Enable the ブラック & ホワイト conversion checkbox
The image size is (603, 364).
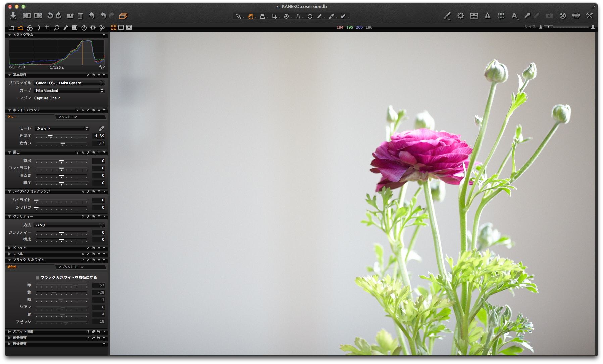[37, 277]
